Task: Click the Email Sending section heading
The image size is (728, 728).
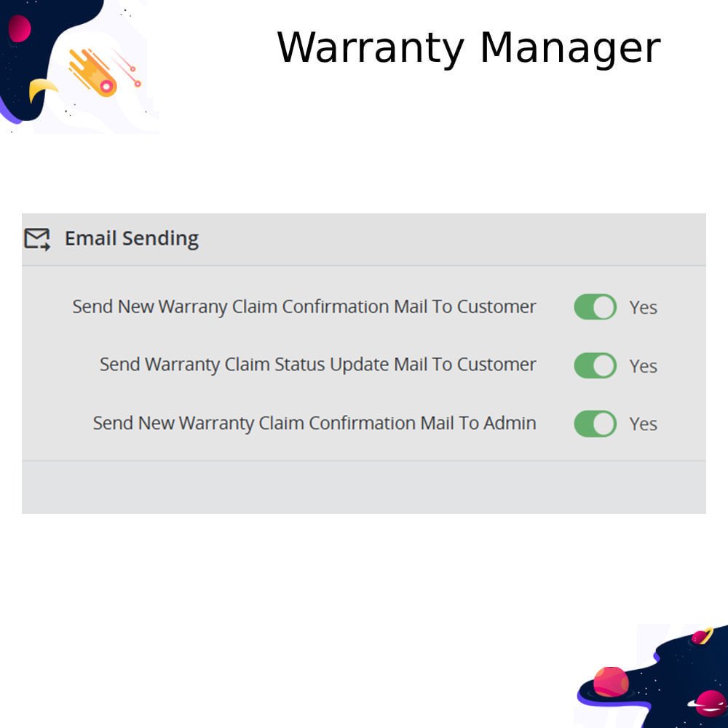Action: (132, 239)
